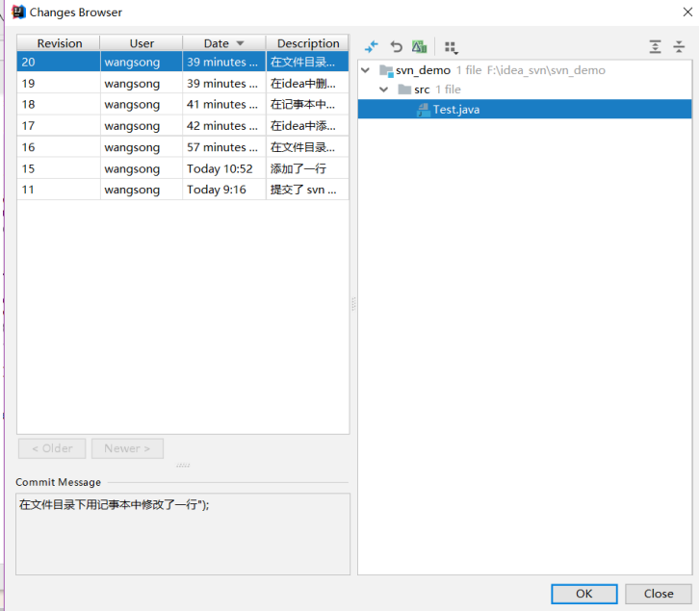Select revision 15 row
Screen dimensions: 700x611
(183, 168)
